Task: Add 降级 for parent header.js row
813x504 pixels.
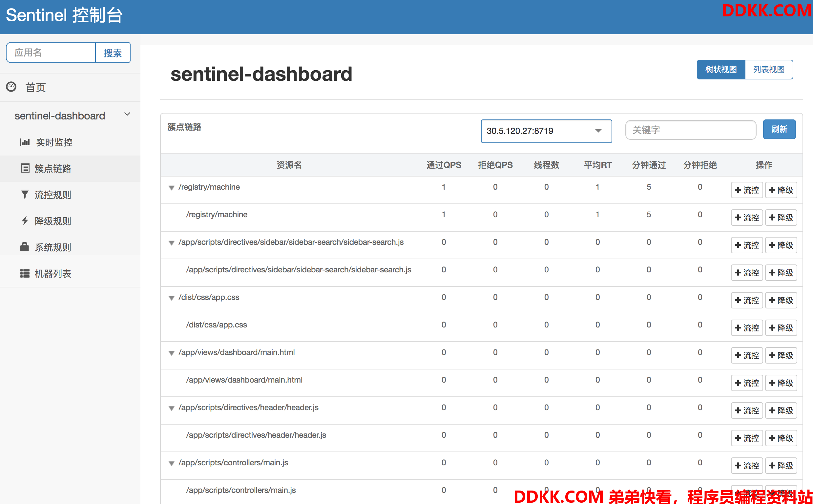Action: click(x=781, y=411)
